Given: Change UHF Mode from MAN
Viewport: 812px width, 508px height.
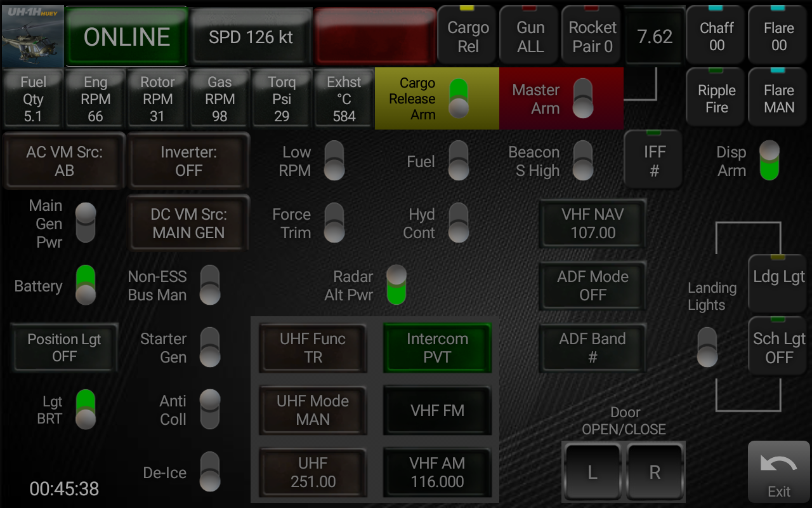Looking at the screenshot, I should click(313, 410).
